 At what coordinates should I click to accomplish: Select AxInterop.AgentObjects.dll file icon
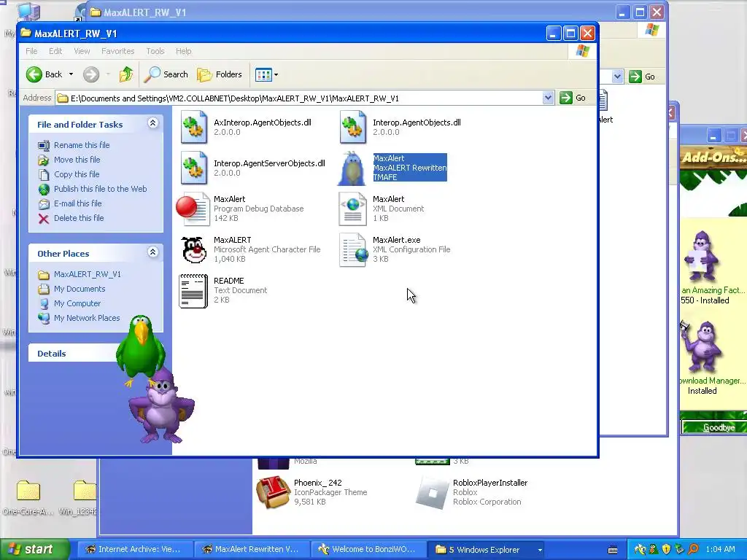[x=193, y=127]
